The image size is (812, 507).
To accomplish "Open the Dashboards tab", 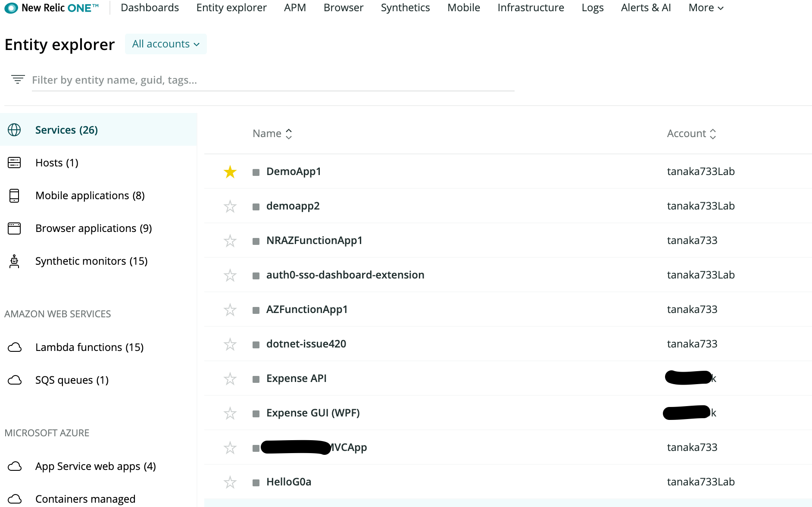I will point(150,8).
